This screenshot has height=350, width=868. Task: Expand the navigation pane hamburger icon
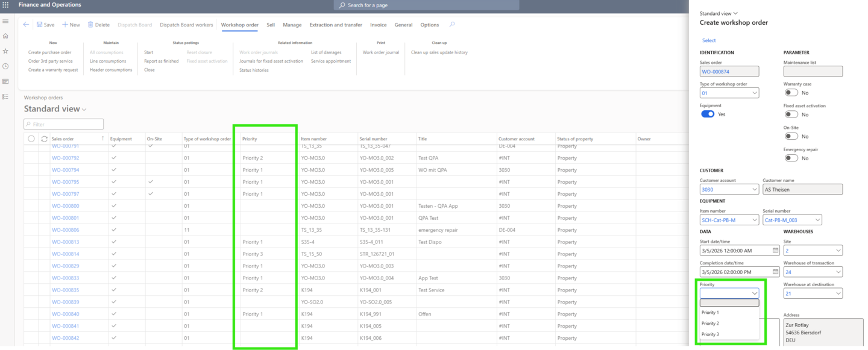pyautogui.click(x=5, y=20)
